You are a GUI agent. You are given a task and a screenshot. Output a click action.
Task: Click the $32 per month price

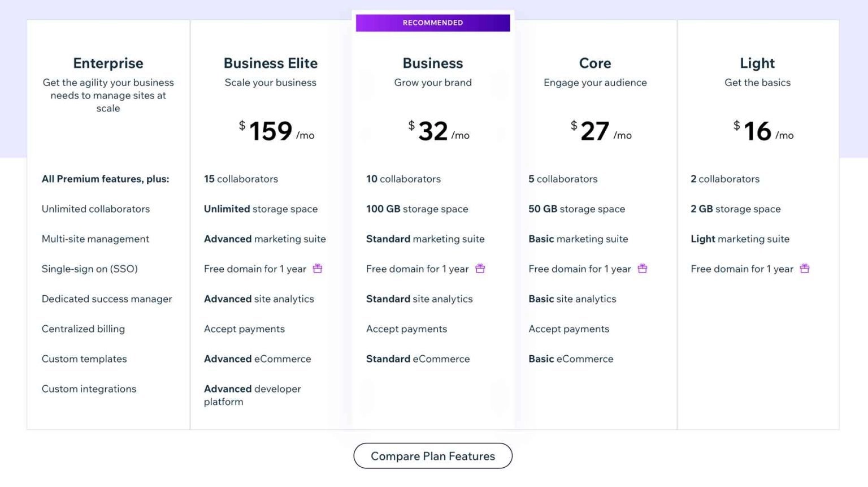tap(439, 131)
